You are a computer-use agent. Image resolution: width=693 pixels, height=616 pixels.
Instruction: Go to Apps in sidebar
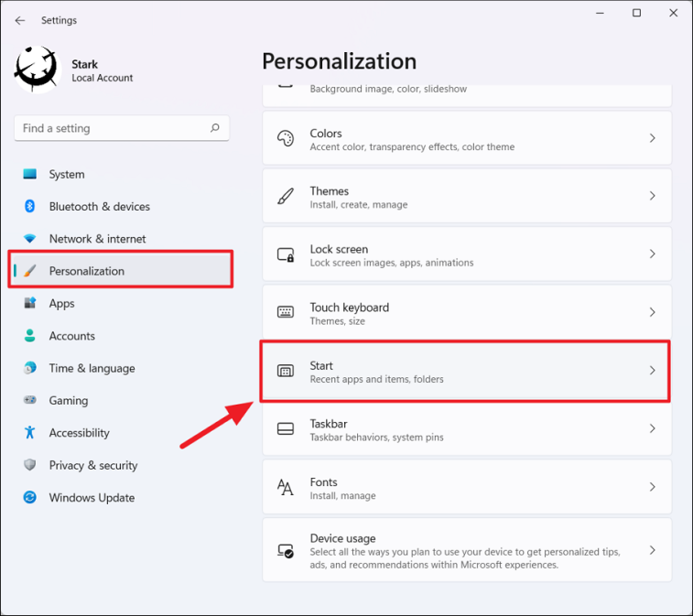[62, 304]
